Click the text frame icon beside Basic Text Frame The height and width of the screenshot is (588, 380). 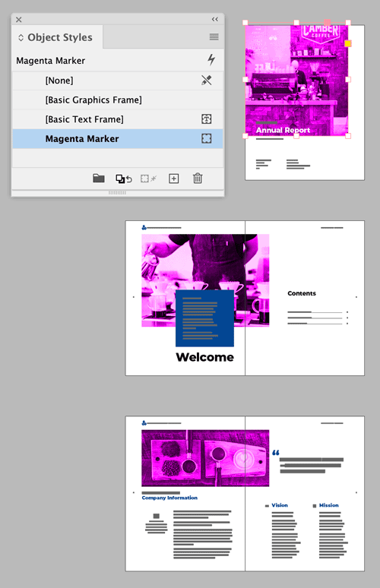tap(206, 119)
